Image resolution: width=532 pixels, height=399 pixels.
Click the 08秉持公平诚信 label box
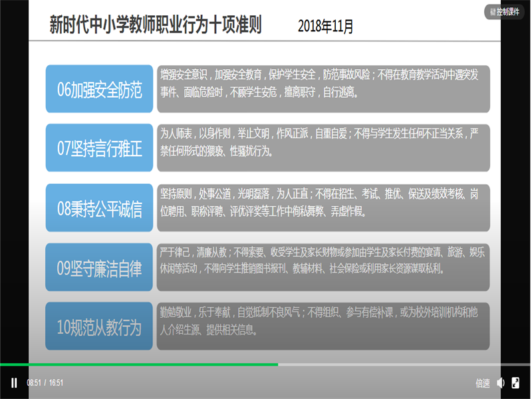(x=99, y=209)
